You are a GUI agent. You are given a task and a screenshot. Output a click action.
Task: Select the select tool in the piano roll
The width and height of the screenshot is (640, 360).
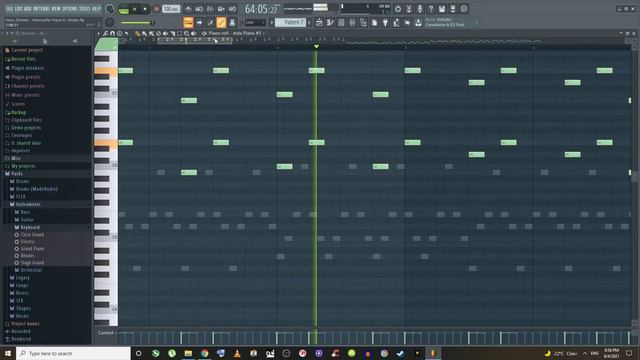pos(180,33)
